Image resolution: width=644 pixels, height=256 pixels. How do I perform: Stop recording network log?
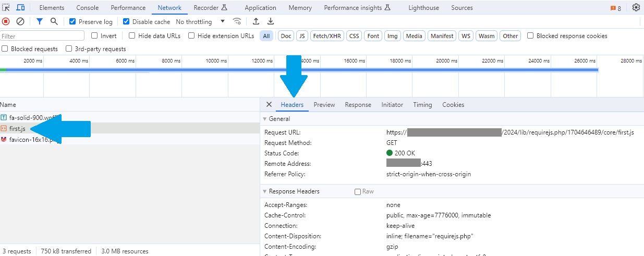6,21
